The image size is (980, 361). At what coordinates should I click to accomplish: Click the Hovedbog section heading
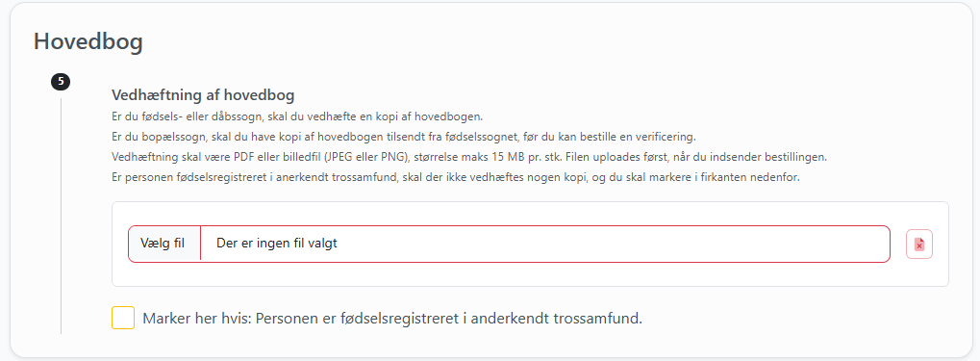[88, 41]
